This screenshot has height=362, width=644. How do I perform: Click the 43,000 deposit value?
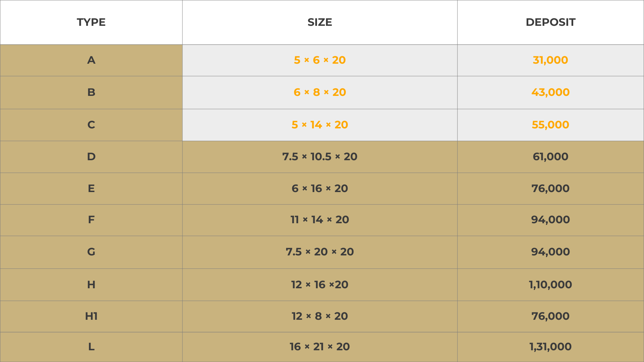[550, 92]
